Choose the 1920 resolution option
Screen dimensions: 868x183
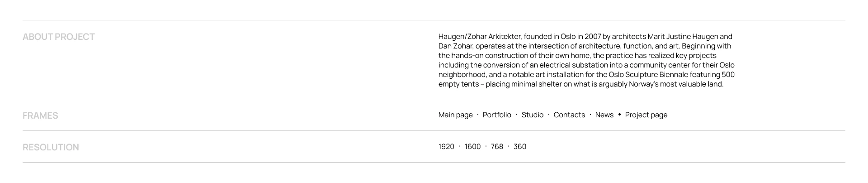(x=446, y=147)
